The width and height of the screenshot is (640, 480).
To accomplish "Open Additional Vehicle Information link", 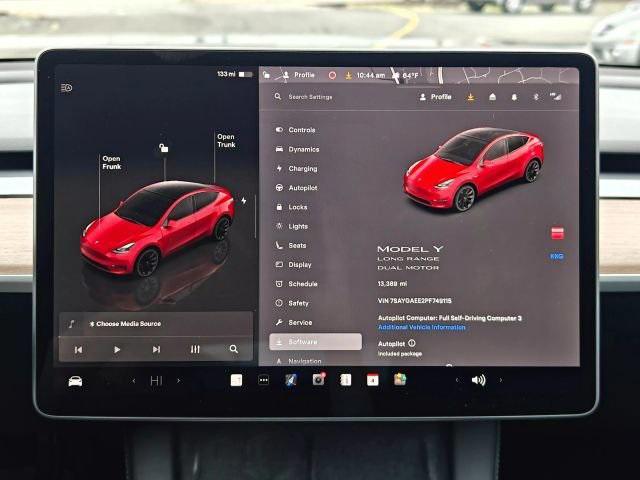I will click(x=422, y=327).
